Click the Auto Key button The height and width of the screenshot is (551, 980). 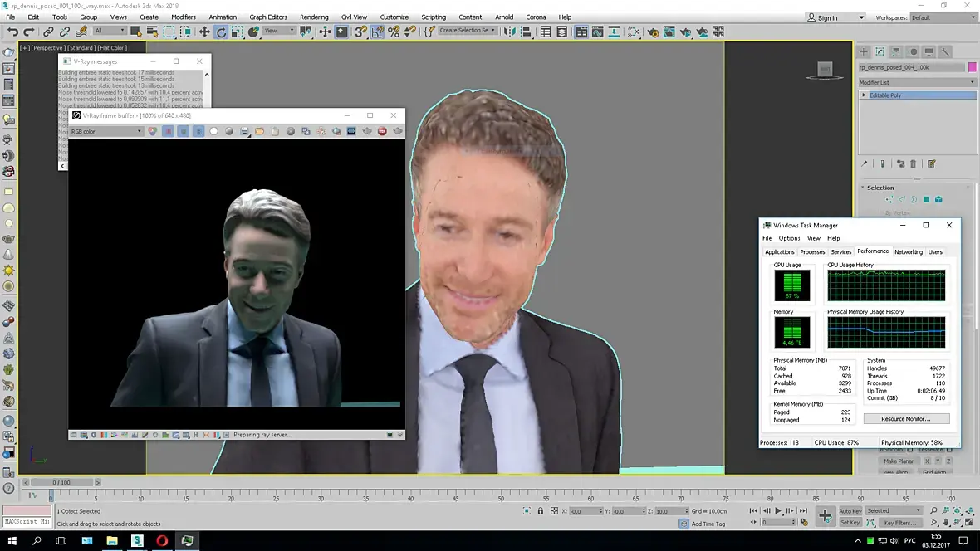pos(850,511)
